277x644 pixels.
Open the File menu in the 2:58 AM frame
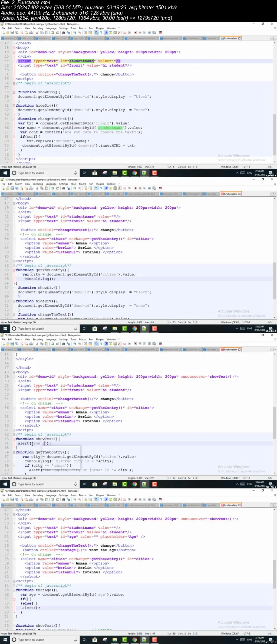point(4,28)
